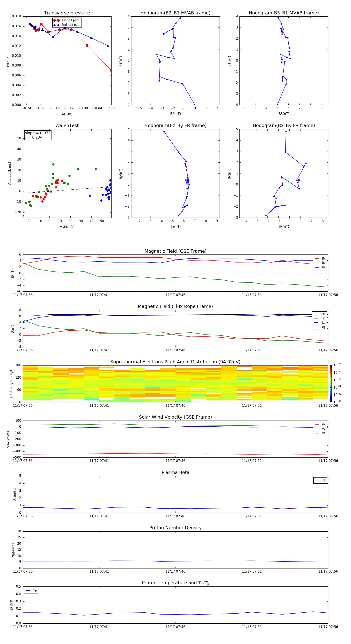351x644 pixels.
Task: Click the 'B3(nT)' axis label
Action: click(x=284, y=114)
